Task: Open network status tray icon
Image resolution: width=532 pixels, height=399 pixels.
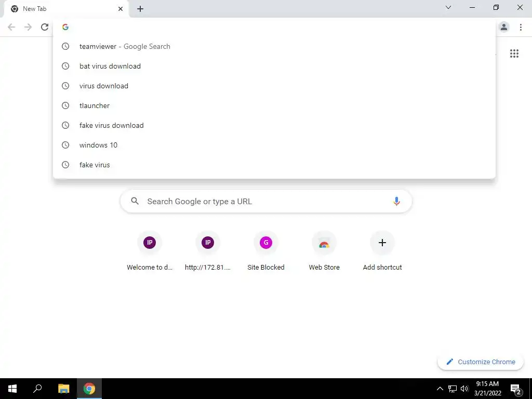Action: click(x=453, y=389)
